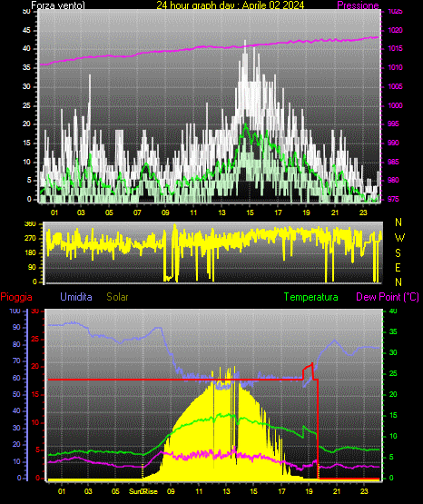Click the pressure axis value 980

coord(393,180)
